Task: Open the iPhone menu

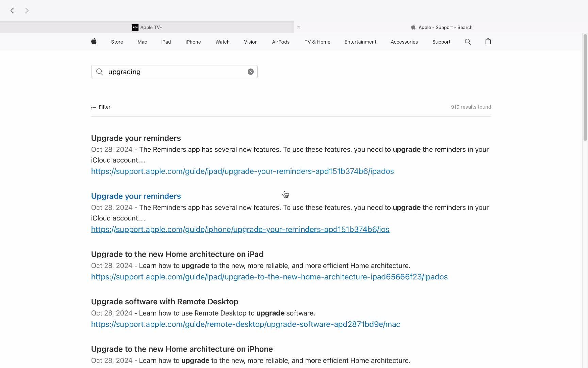Action: [193, 42]
